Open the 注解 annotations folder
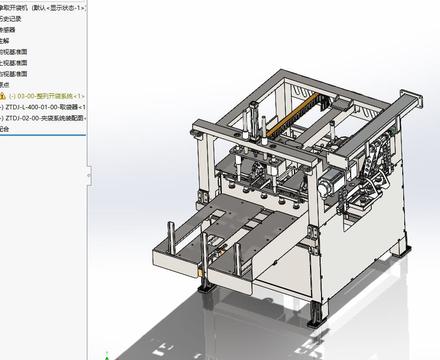Screen dimensions: 440x360 point(4,41)
